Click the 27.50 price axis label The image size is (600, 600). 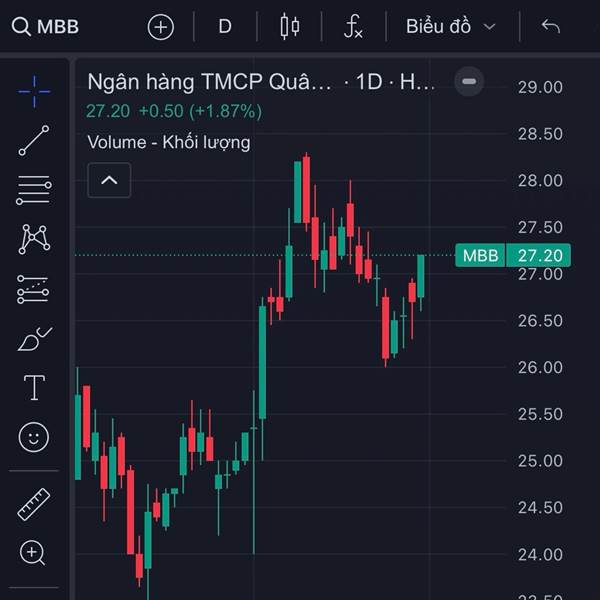coord(540,227)
